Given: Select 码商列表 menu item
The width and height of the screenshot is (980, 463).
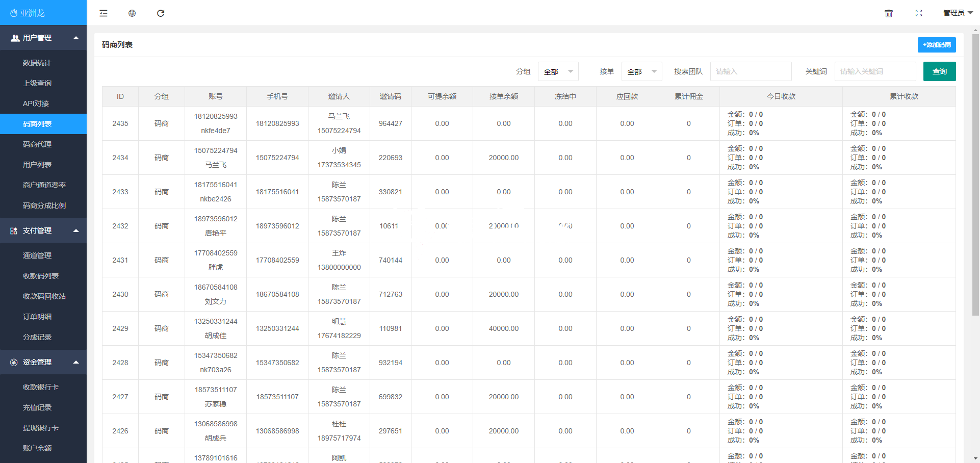Looking at the screenshot, I should pos(43,124).
